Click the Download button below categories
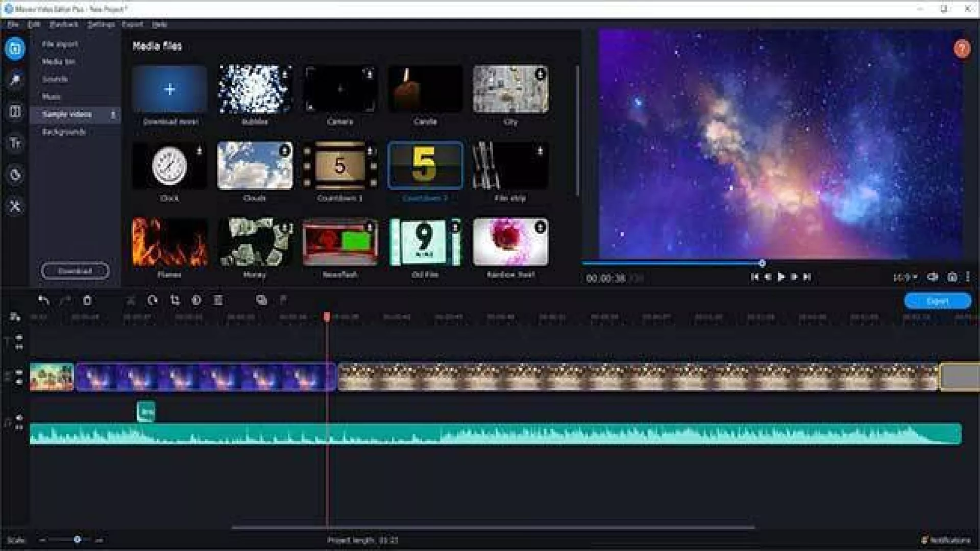 [75, 271]
